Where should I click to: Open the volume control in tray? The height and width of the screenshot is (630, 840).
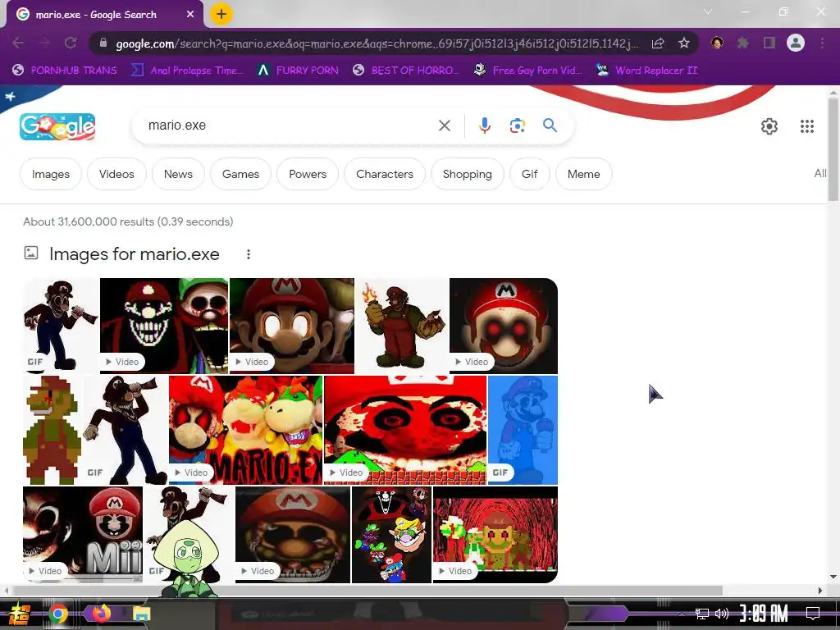(x=722, y=614)
